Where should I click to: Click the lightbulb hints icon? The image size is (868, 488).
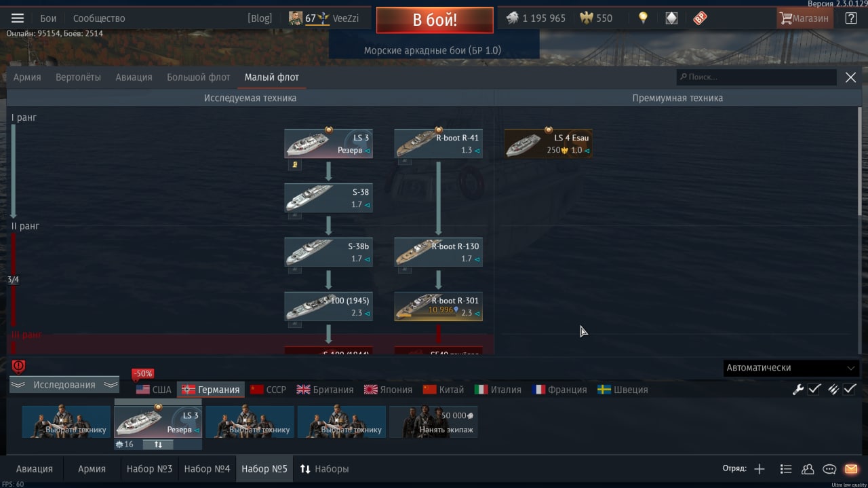tap(643, 18)
